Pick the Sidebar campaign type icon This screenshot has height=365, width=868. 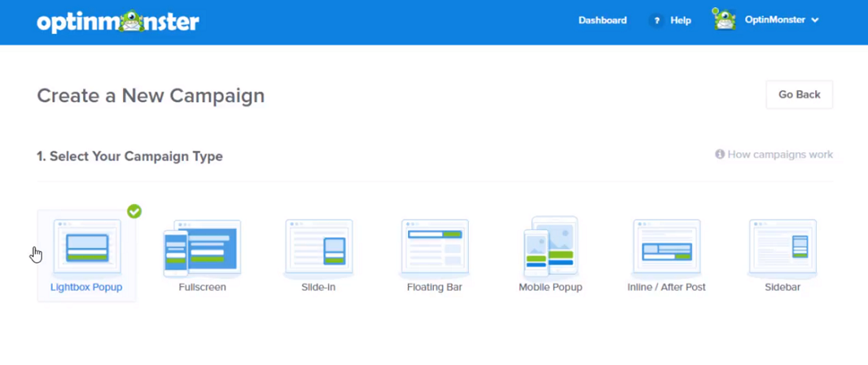[x=782, y=247]
